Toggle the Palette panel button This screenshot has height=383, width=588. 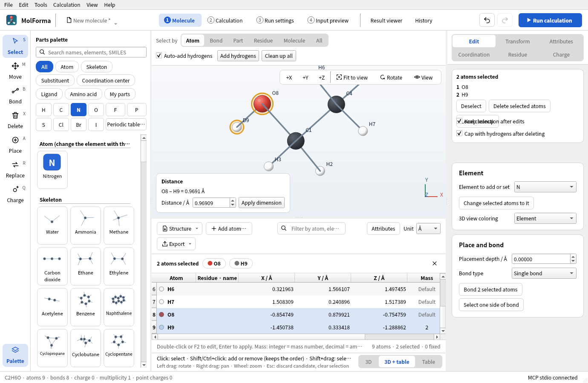click(15, 355)
